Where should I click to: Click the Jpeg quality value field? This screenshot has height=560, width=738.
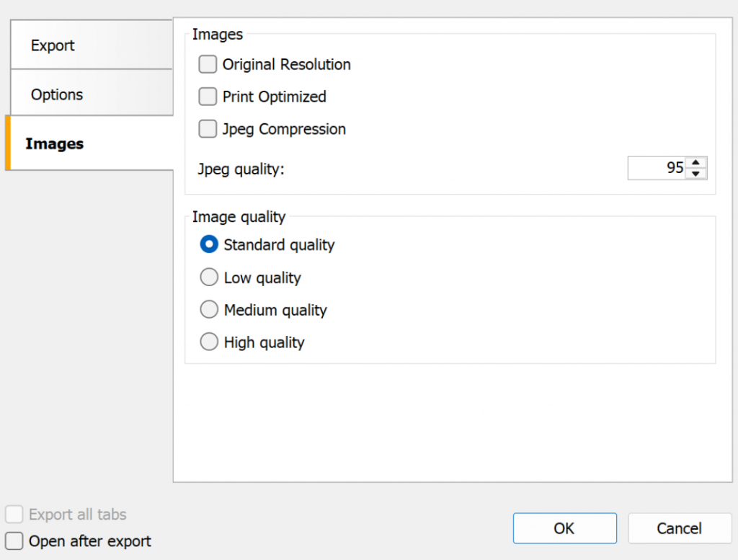point(657,168)
